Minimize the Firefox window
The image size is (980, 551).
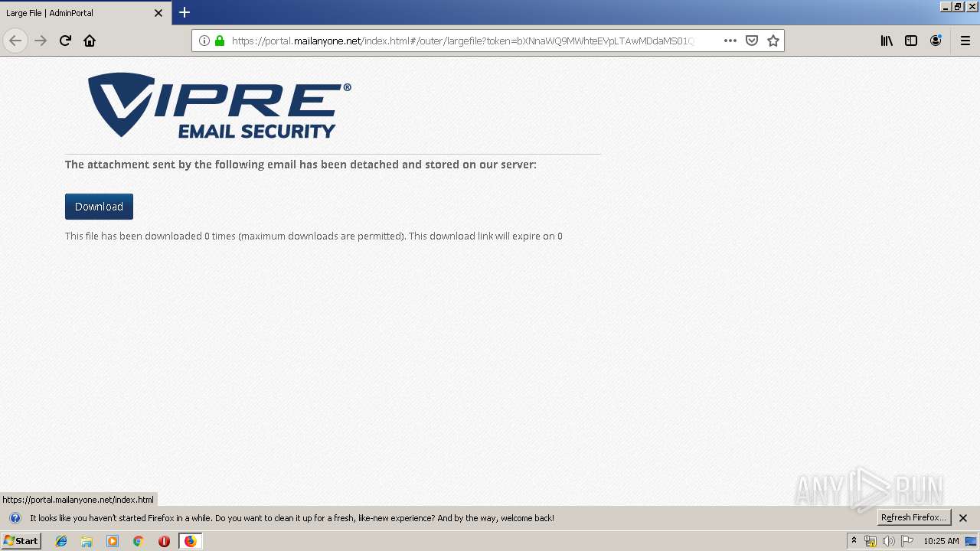click(x=946, y=6)
